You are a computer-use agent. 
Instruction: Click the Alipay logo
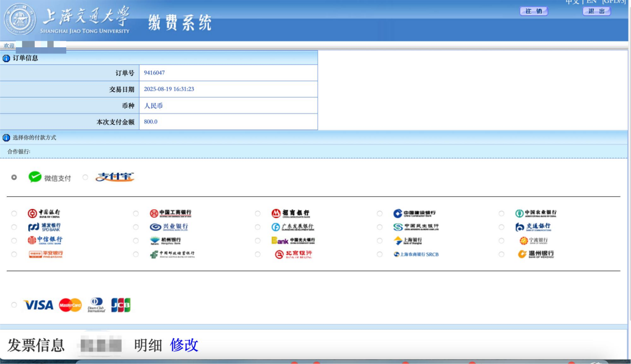[115, 177]
